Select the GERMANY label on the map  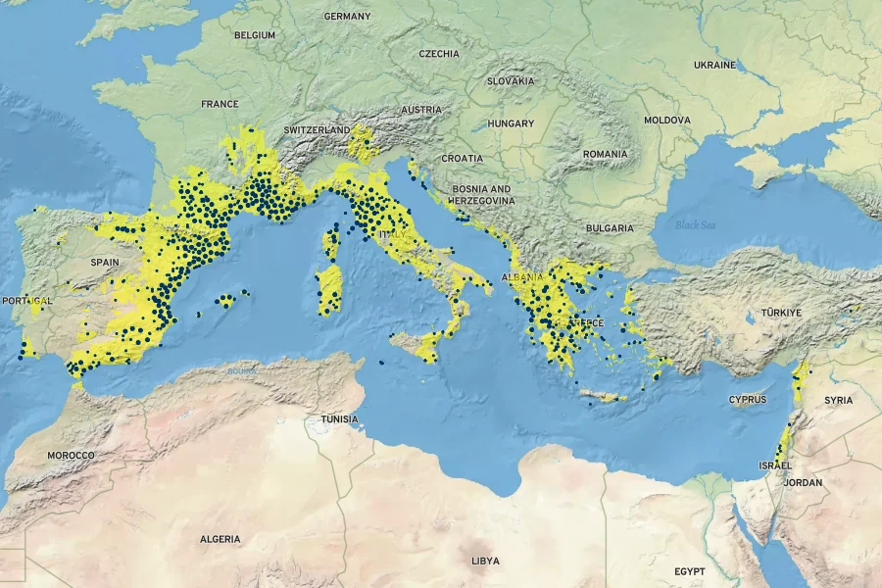[347, 17]
